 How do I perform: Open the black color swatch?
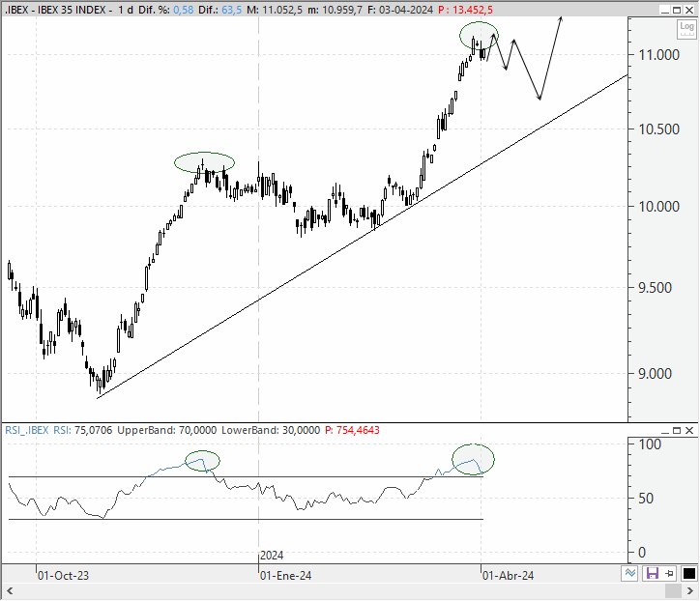[688, 573]
